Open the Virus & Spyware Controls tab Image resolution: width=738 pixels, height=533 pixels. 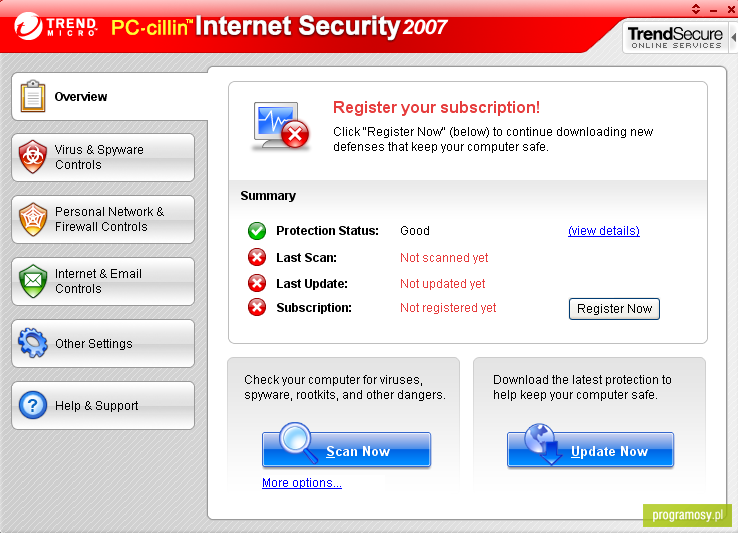coord(103,157)
